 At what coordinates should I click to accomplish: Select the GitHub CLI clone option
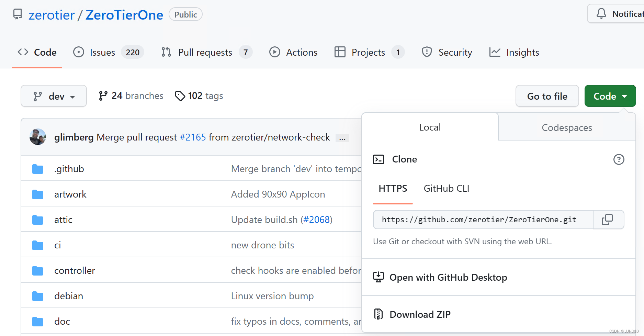[447, 188]
